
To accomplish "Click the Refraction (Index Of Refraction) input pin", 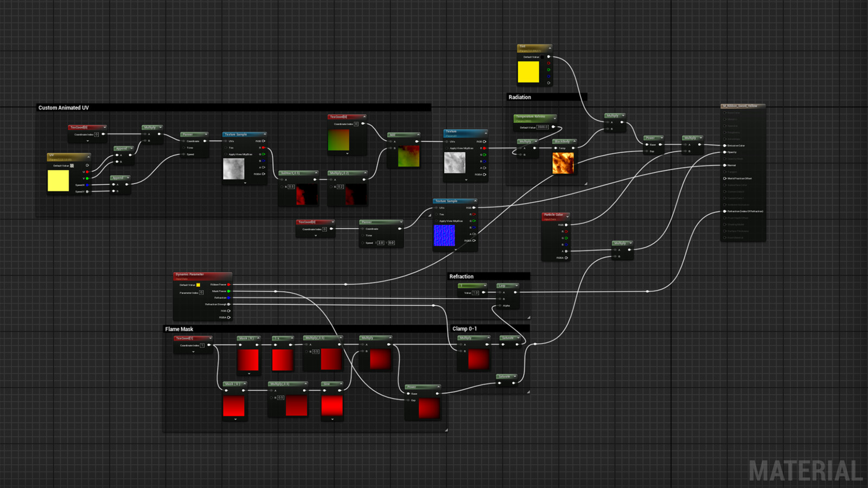I will [x=725, y=211].
